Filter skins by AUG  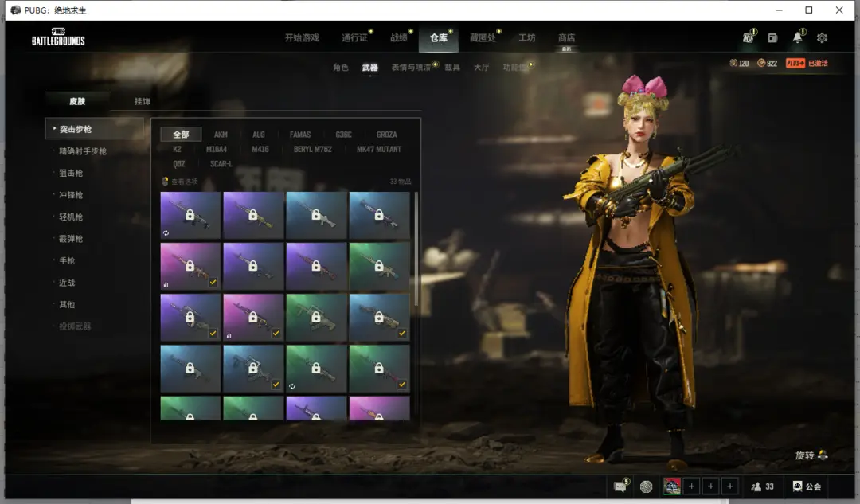pyautogui.click(x=258, y=135)
